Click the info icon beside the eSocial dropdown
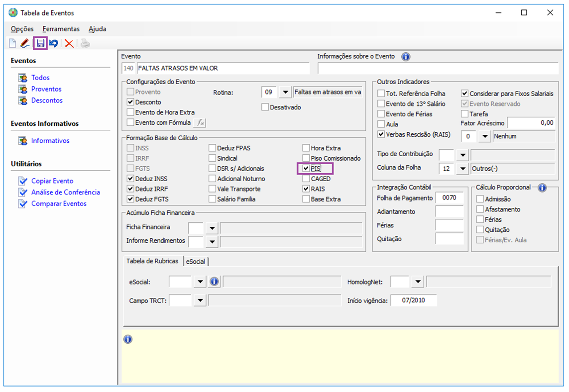The height and width of the screenshot is (392, 569). [x=215, y=282]
